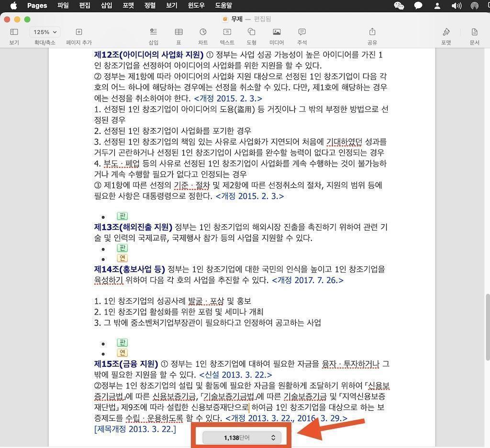
Task: Open the sound volume menu bar icon
Action: coord(456,6)
